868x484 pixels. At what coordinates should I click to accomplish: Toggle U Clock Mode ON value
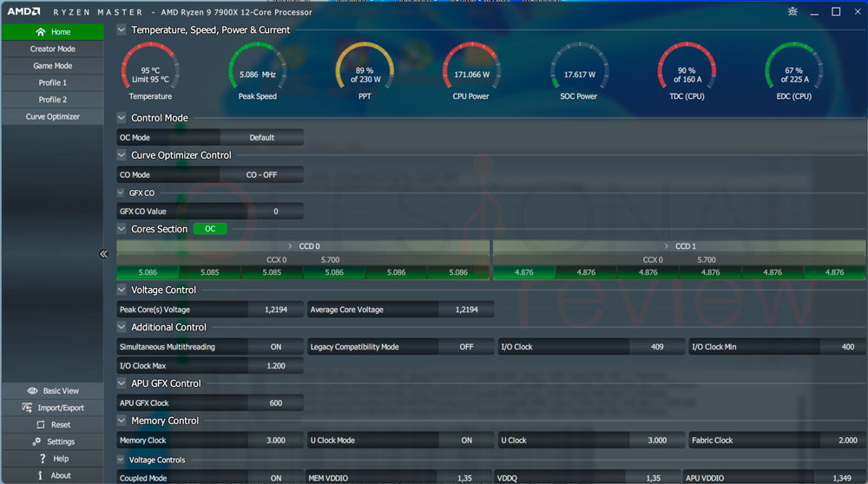coord(466,441)
